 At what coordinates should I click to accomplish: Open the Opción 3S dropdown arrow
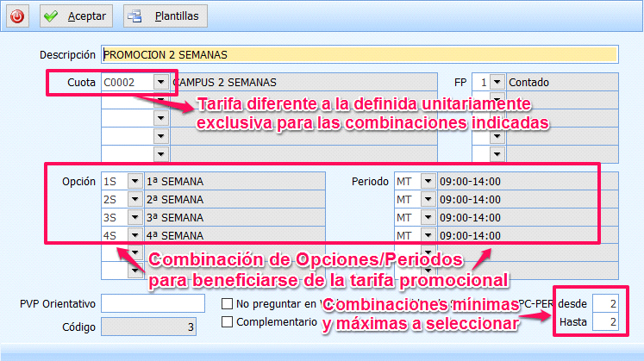point(134,217)
